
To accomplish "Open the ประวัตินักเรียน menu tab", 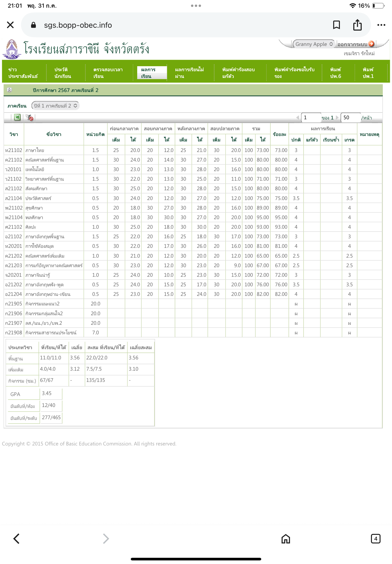I will [x=63, y=73].
